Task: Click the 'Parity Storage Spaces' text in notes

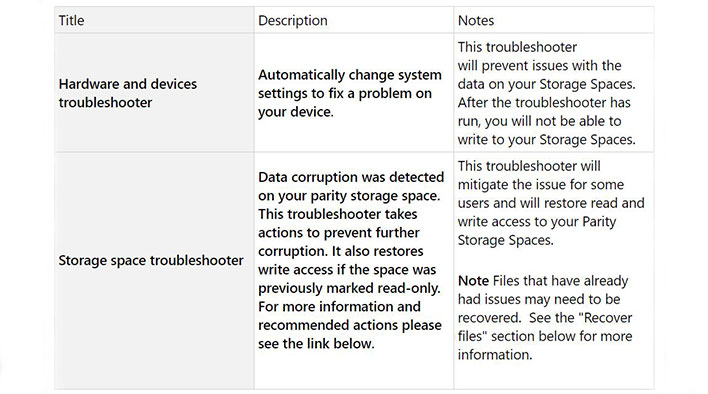Action: [537, 231]
